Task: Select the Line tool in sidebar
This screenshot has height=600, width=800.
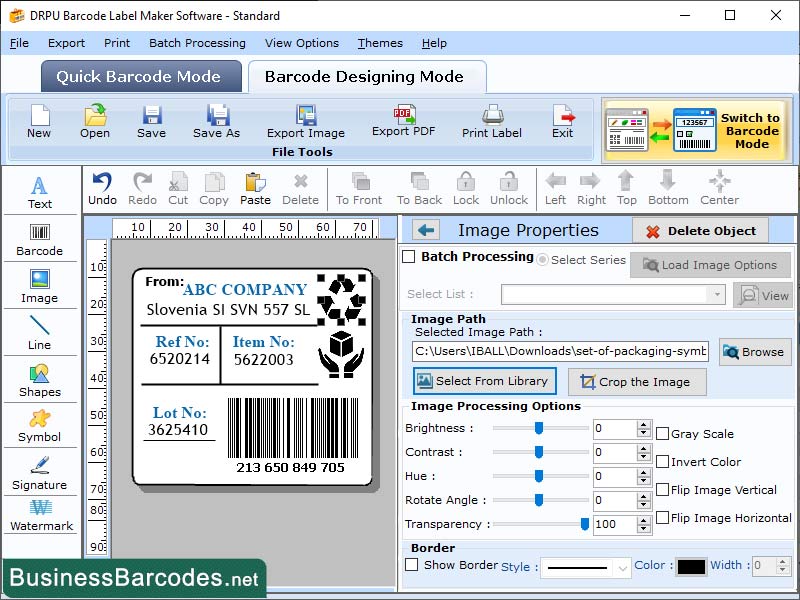Action: tap(39, 333)
